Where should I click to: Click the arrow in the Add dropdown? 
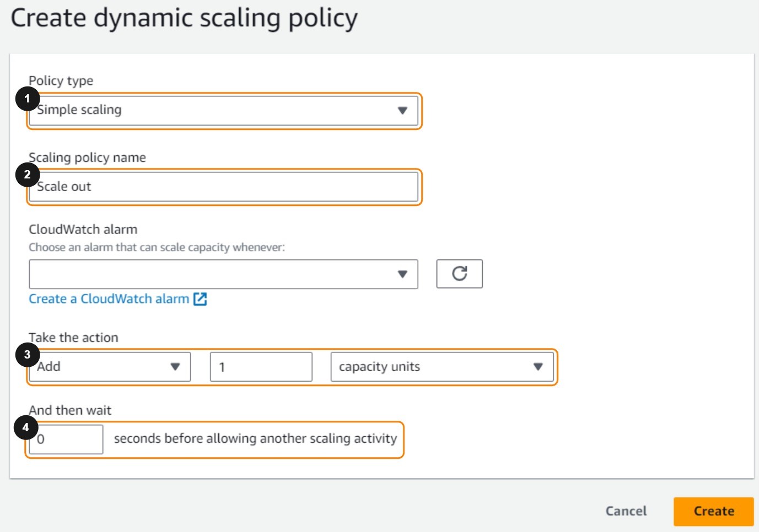[175, 367]
